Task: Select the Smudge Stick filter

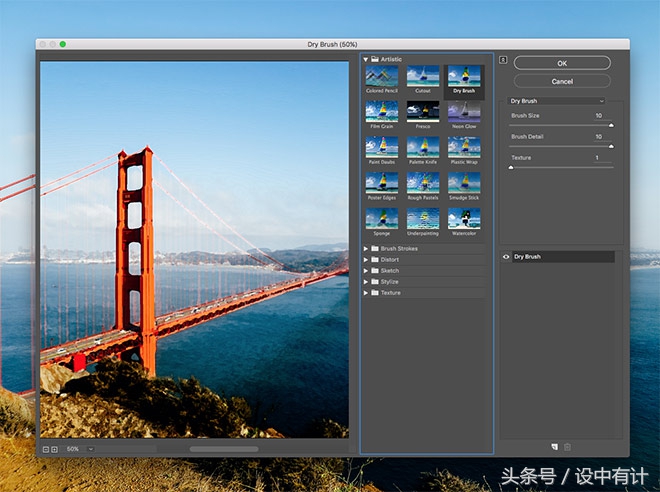Action: pos(463,182)
